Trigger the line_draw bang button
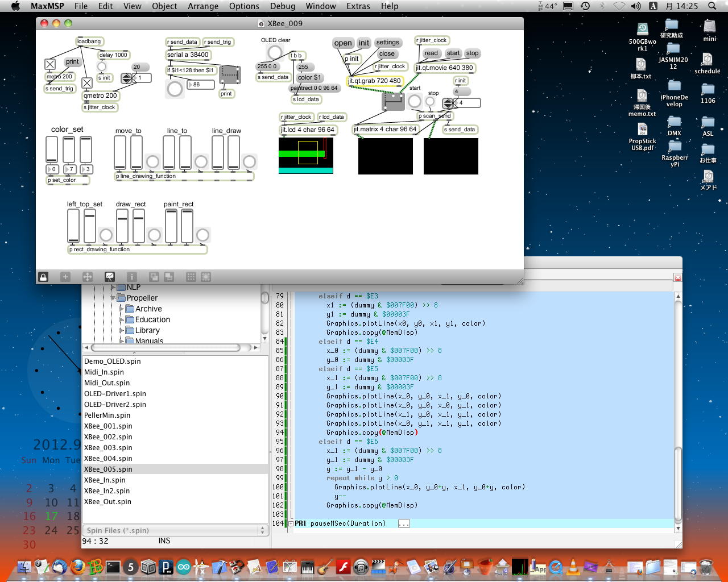The image size is (728, 582). (249, 162)
